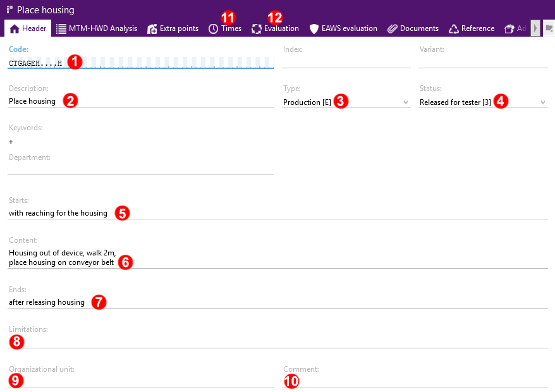Expand the Type dropdown showing Production [E]
Viewport: 555px width, 392px height.
coord(405,102)
